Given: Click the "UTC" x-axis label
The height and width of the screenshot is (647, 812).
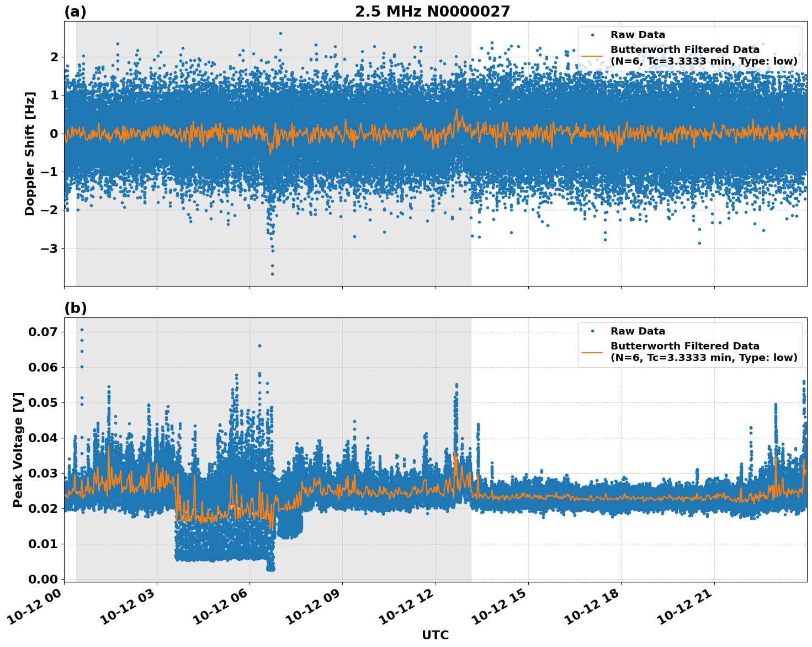Looking at the screenshot, I should point(435,635).
